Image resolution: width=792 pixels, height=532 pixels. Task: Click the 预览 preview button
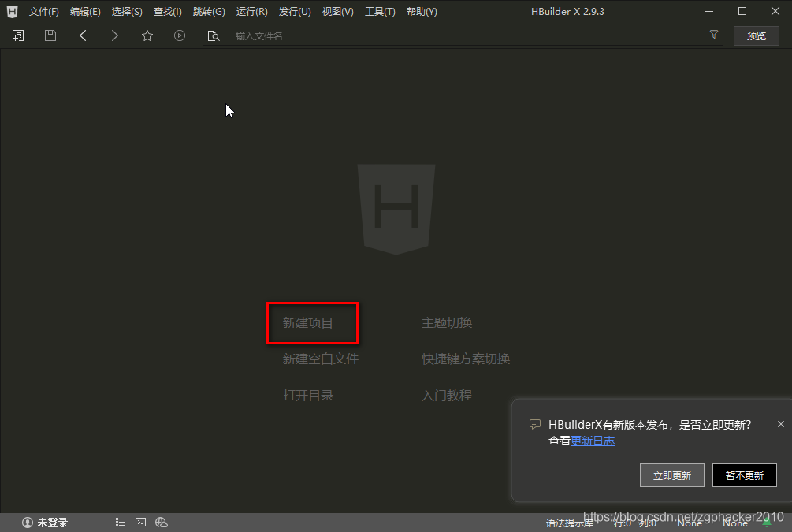(756, 35)
